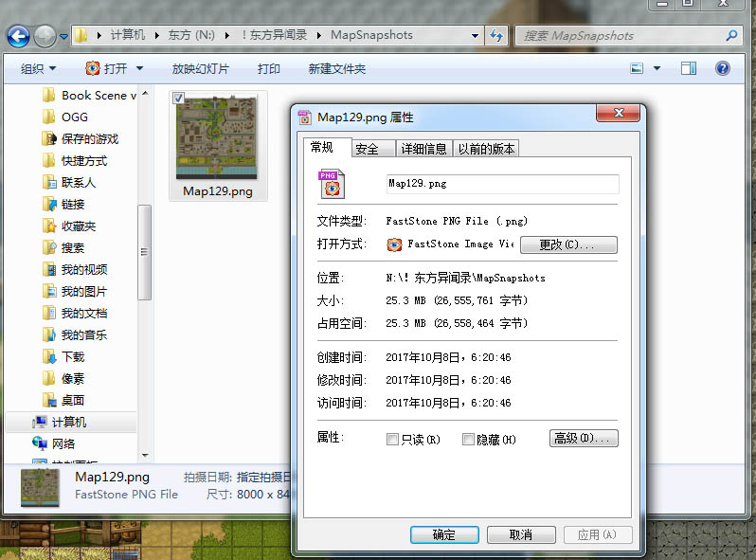Expand the 打开 dropdown arrow
The height and width of the screenshot is (560, 756).
(x=139, y=68)
